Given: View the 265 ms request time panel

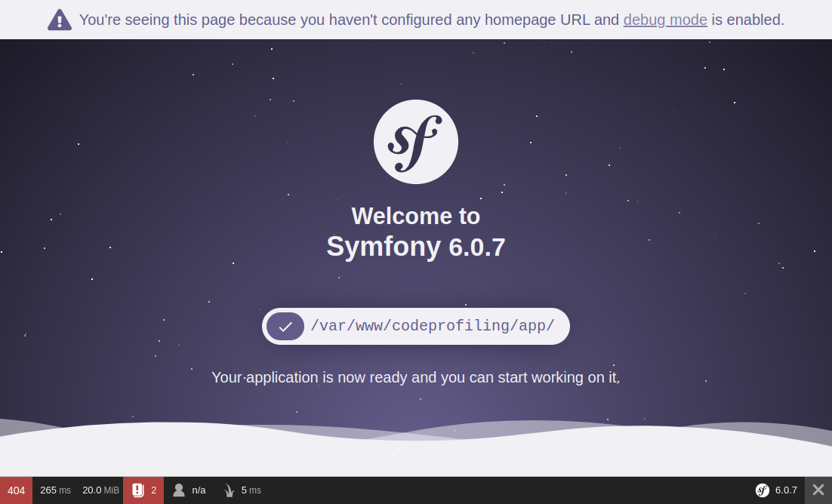Looking at the screenshot, I should pos(55,490).
